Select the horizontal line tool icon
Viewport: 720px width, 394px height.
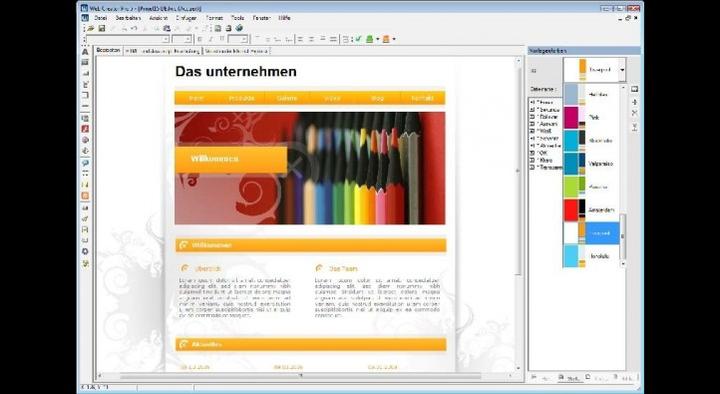coord(85,106)
